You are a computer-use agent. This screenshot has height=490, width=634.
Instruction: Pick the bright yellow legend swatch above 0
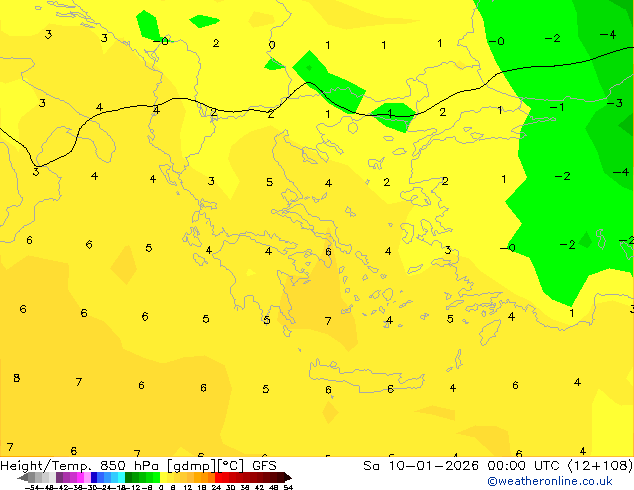(163, 477)
